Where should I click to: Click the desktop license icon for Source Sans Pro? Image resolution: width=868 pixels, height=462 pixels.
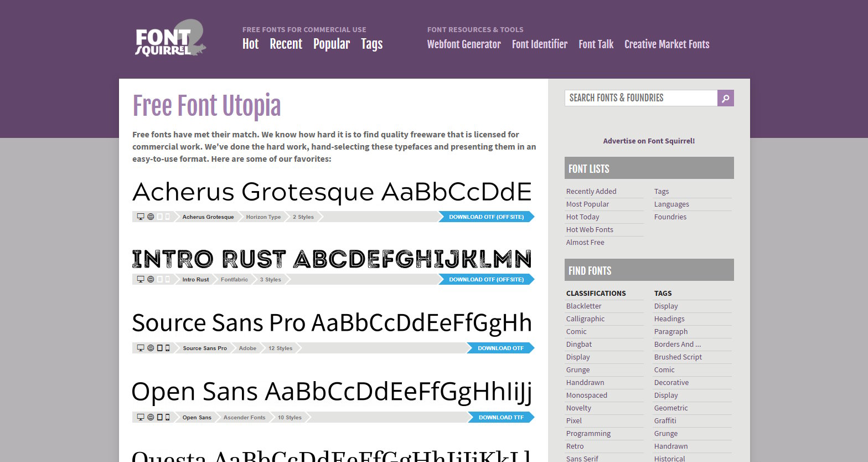[x=141, y=348]
